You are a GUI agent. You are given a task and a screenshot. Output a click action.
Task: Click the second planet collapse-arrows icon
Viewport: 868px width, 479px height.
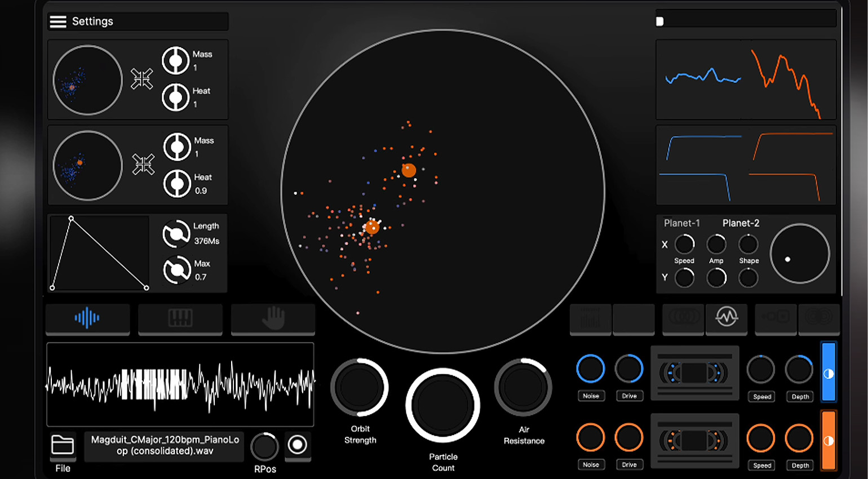pyautogui.click(x=143, y=165)
